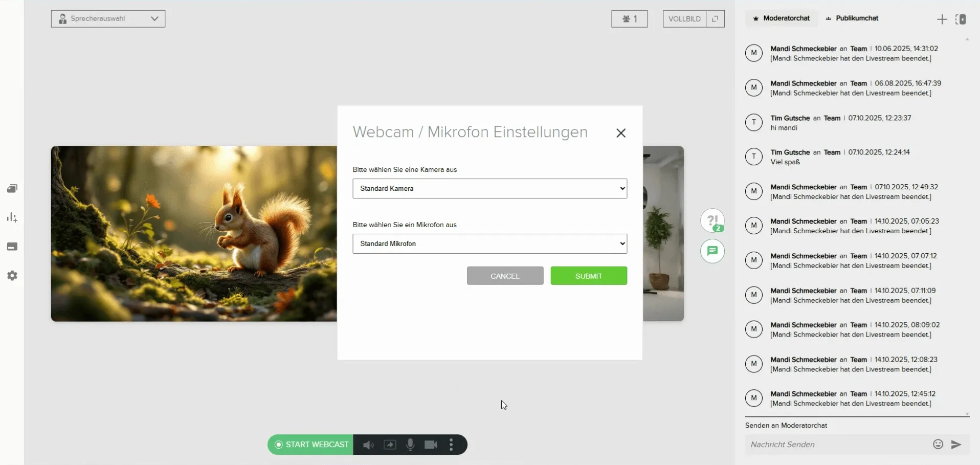Viewport: 980px width, 465px height.
Task: Open the Standard Mikrofon dropdown
Action: tap(489, 244)
